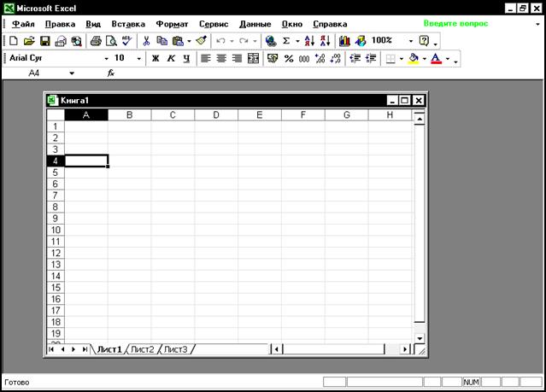Decrease decimal places icon
546x392 pixels.
point(335,58)
